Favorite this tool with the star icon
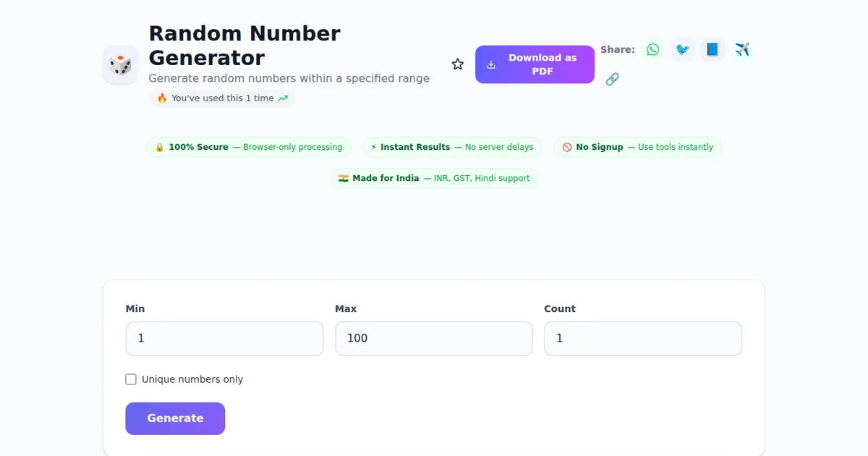868x456 pixels. tap(458, 64)
